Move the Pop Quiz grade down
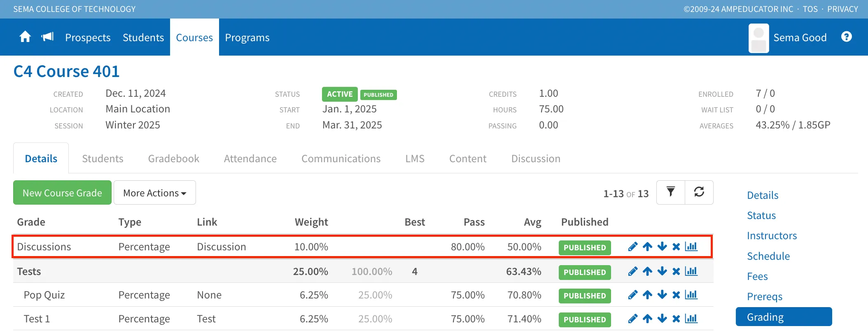 (662, 295)
